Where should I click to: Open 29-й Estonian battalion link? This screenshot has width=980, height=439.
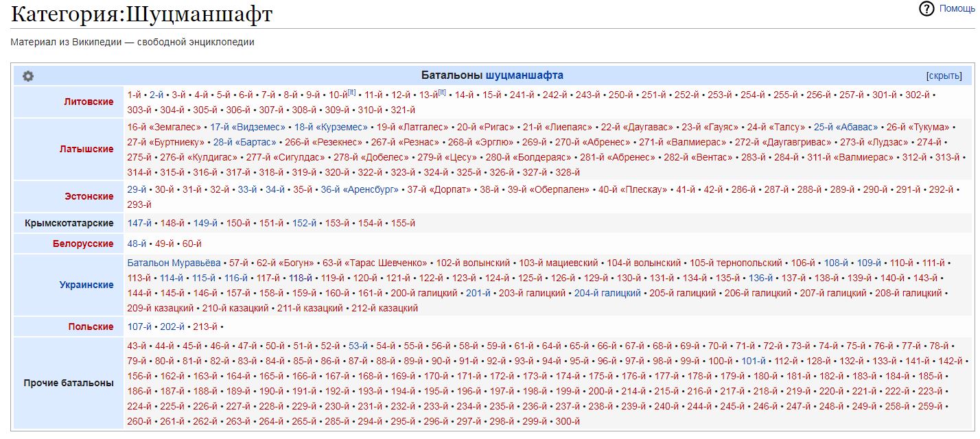tap(137, 189)
